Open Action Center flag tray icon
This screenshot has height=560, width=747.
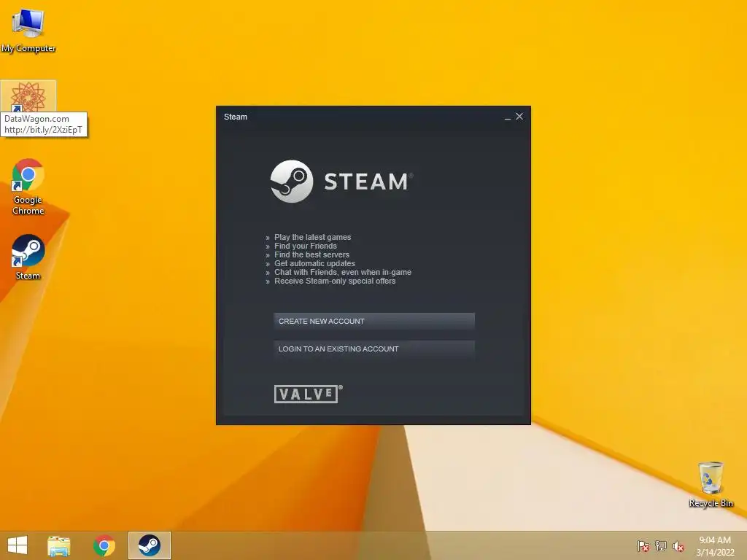(x=643, y=546)
